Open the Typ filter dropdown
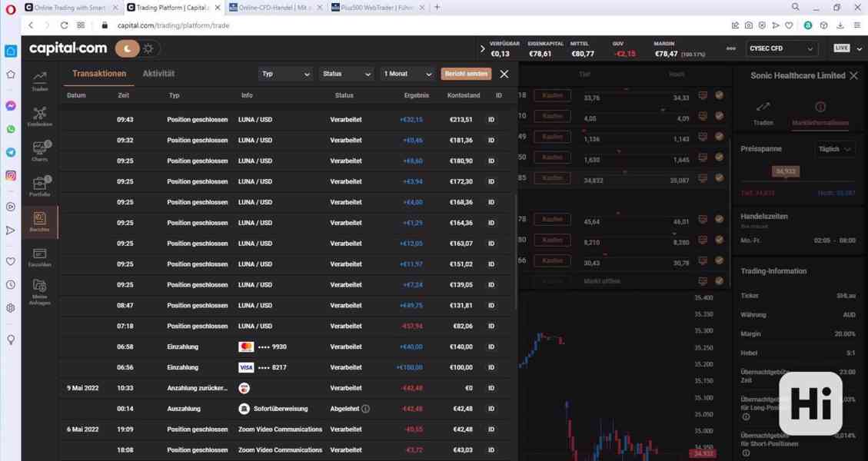This screenshot has width=868, height=461. 285,74
